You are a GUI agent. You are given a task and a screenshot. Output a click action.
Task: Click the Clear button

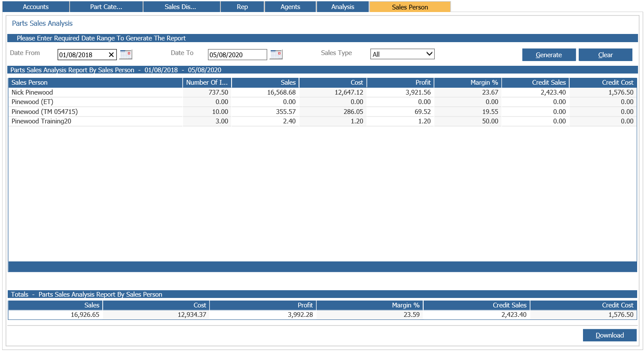[605, 55]
